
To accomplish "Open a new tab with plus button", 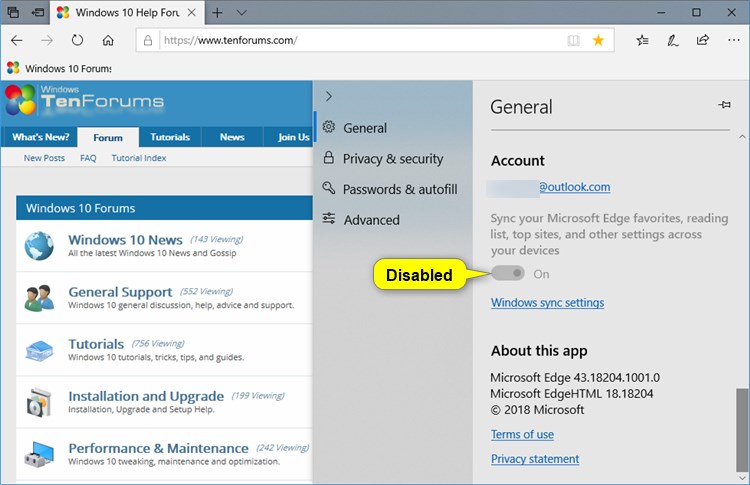I will pyautogui.click(x=217, y=12).
